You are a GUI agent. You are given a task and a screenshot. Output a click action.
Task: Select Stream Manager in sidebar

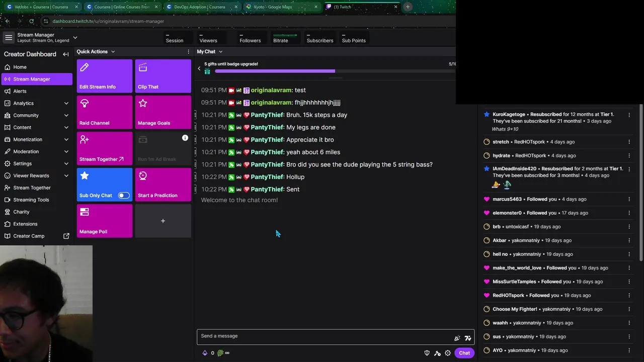(x=36, y=79)
